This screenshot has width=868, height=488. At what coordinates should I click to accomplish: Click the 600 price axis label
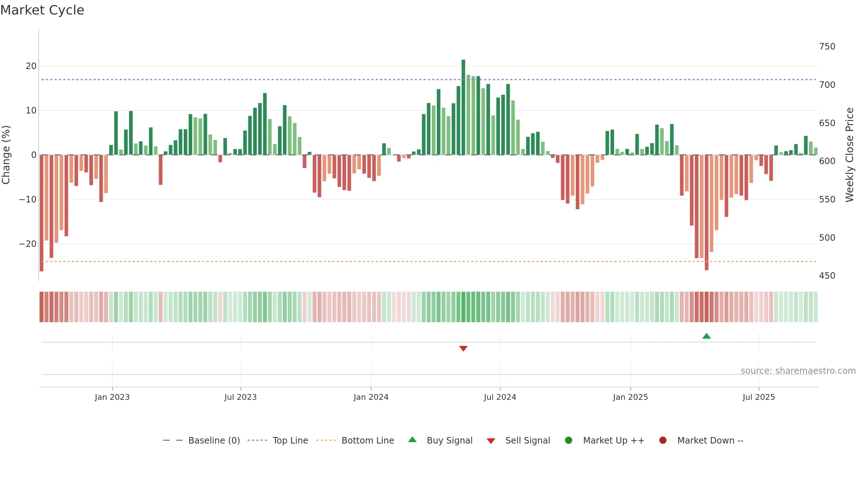(827, 161)
